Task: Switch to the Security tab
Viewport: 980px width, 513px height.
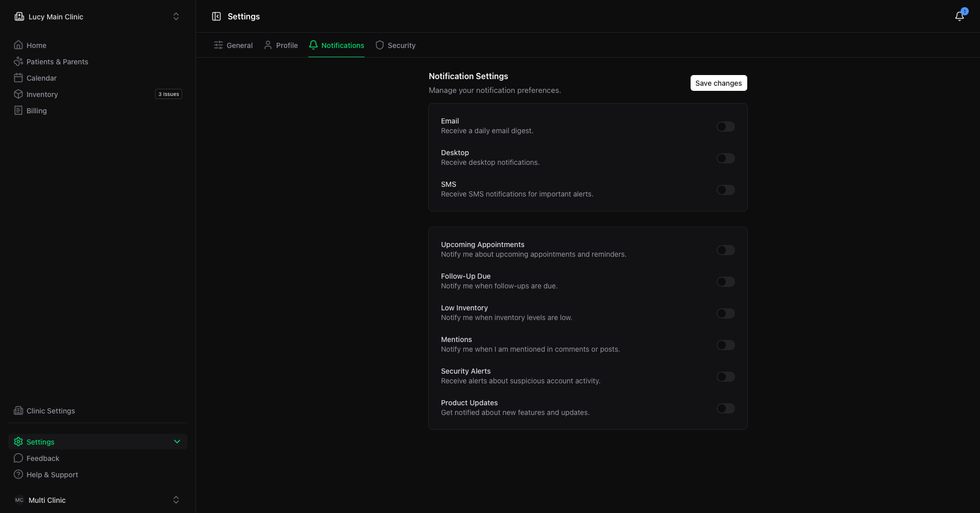Action: coord(396,45)
